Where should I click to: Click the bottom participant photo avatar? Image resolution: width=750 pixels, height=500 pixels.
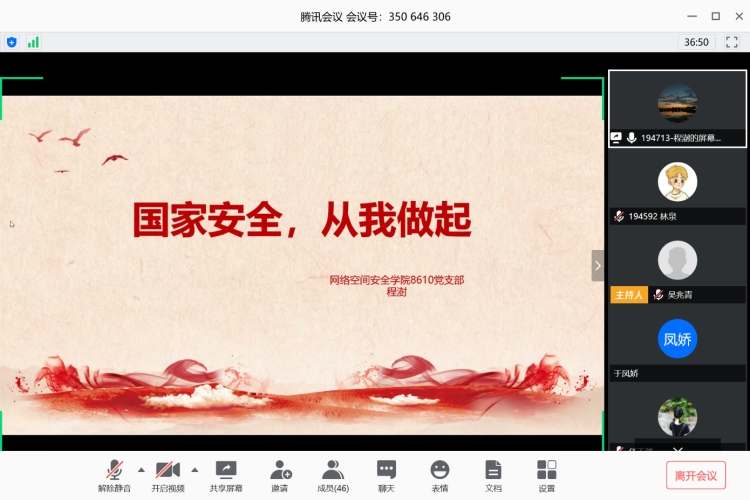677,417
